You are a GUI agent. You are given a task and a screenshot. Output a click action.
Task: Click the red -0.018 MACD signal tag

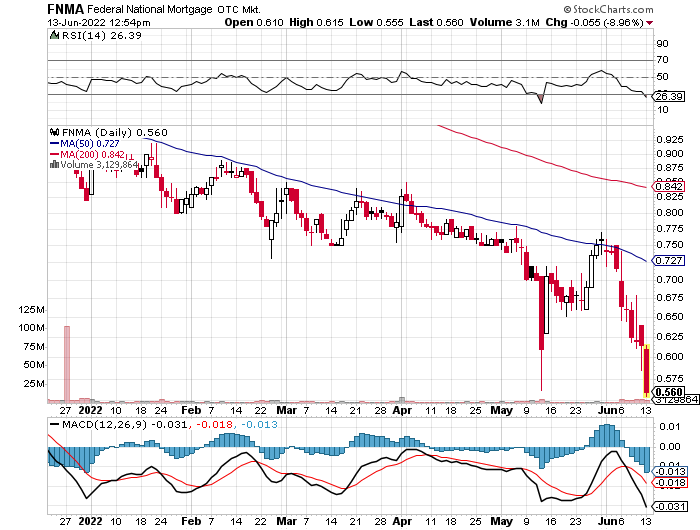670,483
